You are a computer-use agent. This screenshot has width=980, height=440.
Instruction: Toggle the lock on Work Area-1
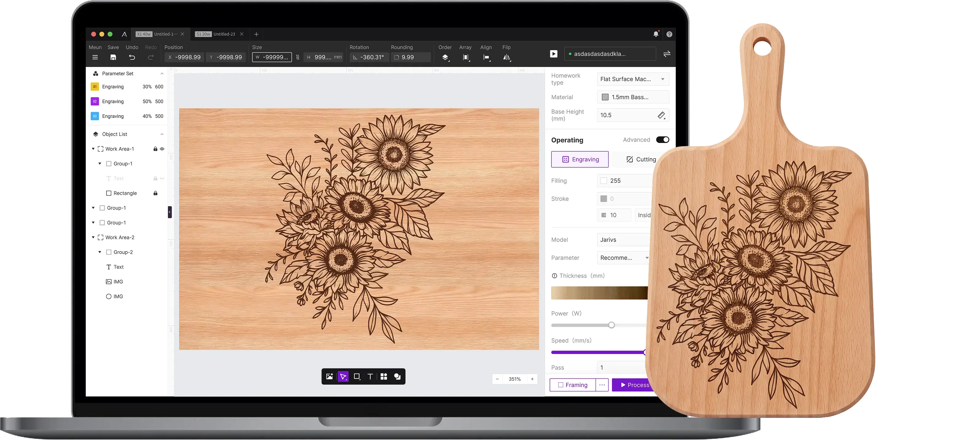coord(155,149)
